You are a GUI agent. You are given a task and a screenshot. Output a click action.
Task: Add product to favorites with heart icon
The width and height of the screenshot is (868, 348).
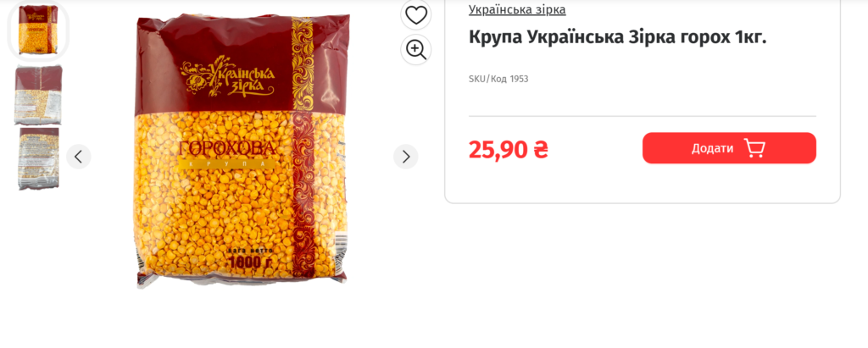pos(415,15)
